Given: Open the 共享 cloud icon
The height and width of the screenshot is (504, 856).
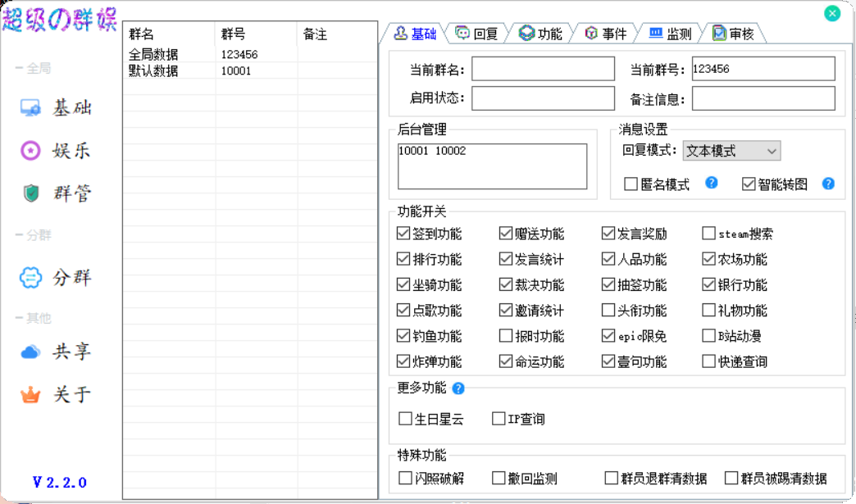Looking at the screenshot, I should [30, 352].
